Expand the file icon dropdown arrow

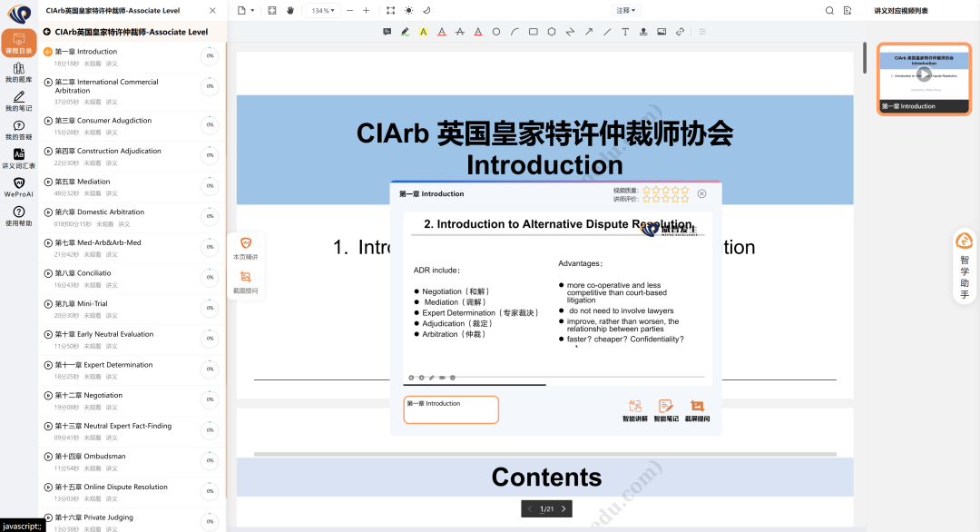click(x=252, y=10)
